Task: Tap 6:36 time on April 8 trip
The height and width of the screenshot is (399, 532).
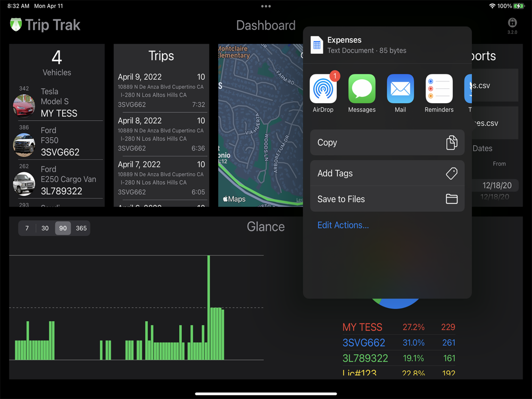Action: tap(198, 148)
